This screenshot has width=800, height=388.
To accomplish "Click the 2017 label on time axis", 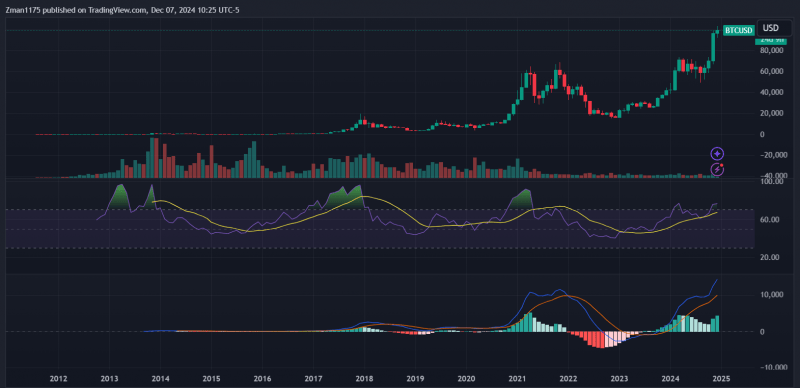I will coord(313,378).
